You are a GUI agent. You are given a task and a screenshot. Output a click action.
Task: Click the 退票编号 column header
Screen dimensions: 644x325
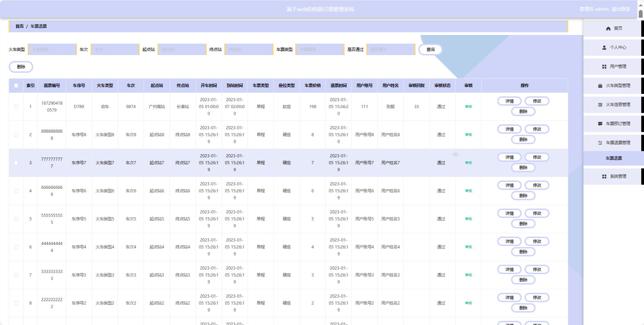[x=52, y=86]
